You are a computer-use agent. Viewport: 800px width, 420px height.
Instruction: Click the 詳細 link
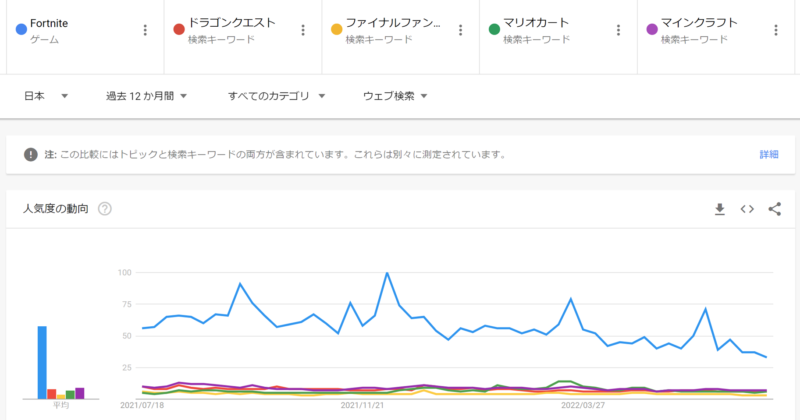pyautogui.click(x=768, y=155)
